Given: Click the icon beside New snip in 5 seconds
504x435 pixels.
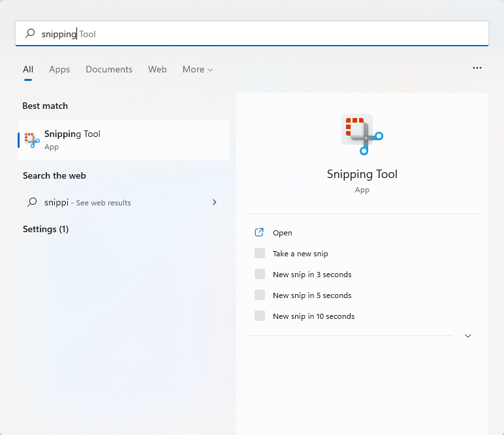Looking at the screenshot, I should (260, 295).
